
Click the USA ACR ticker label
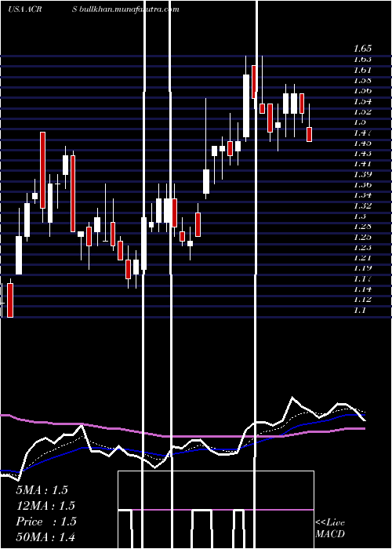(x=25, y=9)
